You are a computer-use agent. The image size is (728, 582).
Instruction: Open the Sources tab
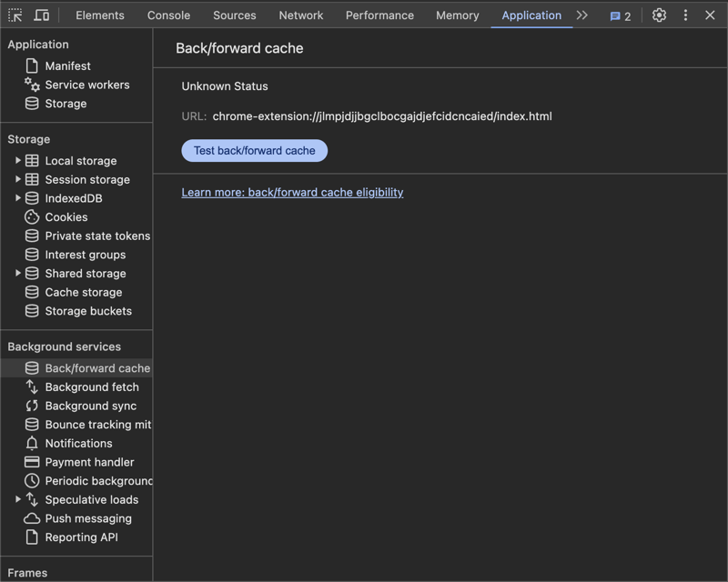click(235, 15)
